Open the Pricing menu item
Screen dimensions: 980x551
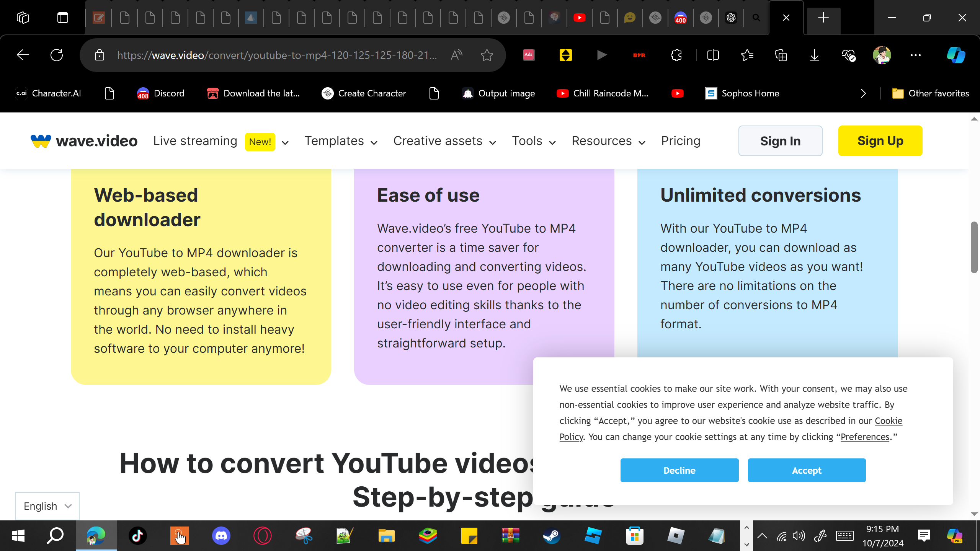(x=681, y=141)
